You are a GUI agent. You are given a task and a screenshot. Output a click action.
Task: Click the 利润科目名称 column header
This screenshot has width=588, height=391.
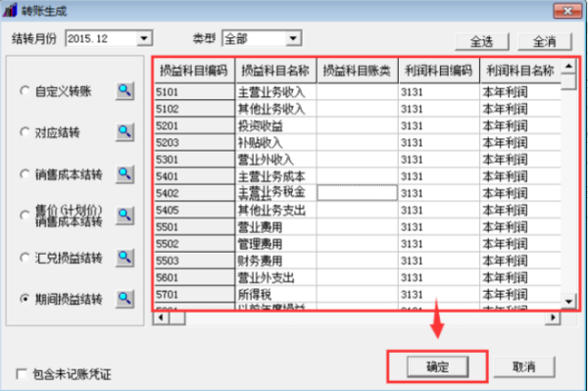520,71
